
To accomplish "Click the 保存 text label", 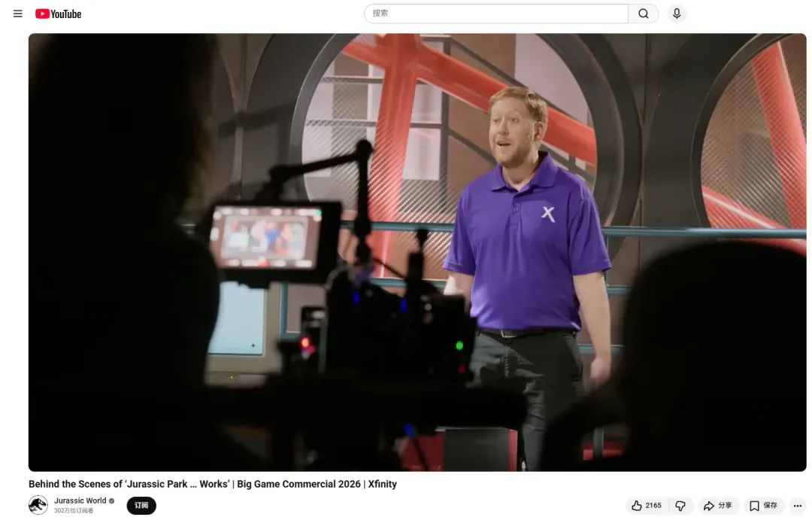I will point(771,506).
